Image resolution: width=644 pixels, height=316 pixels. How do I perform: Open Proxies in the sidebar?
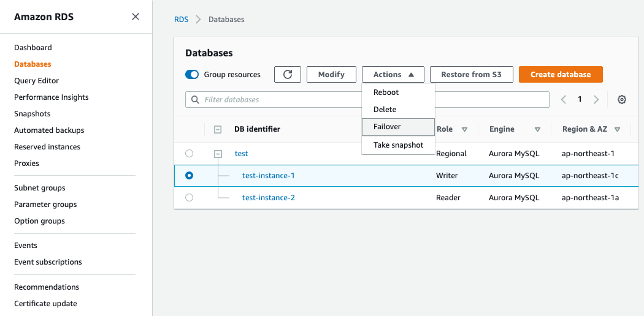pyautogui.click(x=26, y=163)
